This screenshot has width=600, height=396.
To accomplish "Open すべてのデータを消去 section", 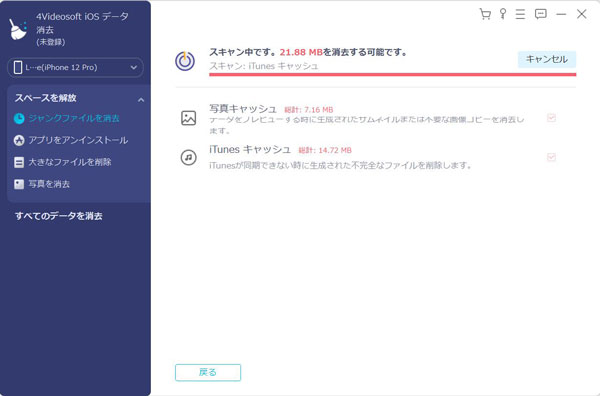I will point(59,216).
